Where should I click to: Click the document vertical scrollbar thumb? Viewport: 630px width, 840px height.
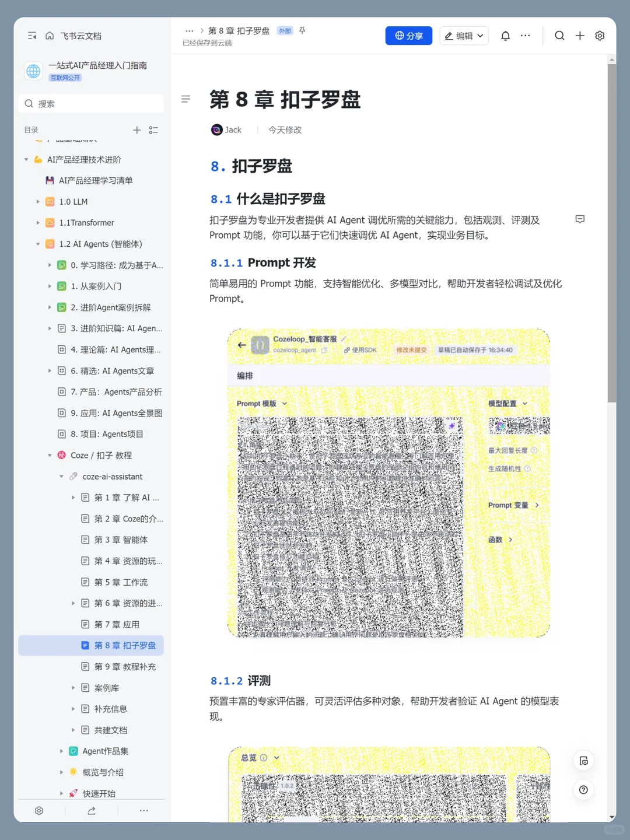(x=611, y=232)
